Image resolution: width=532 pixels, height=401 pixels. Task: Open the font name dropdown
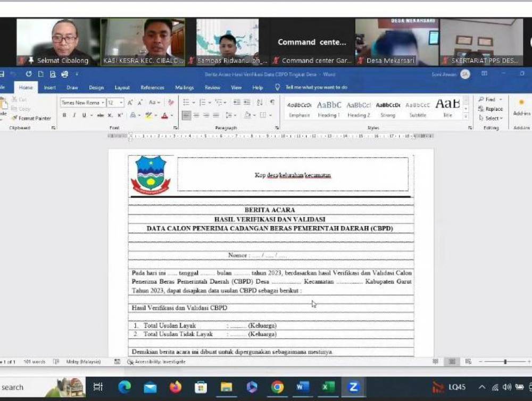[103, 103]
